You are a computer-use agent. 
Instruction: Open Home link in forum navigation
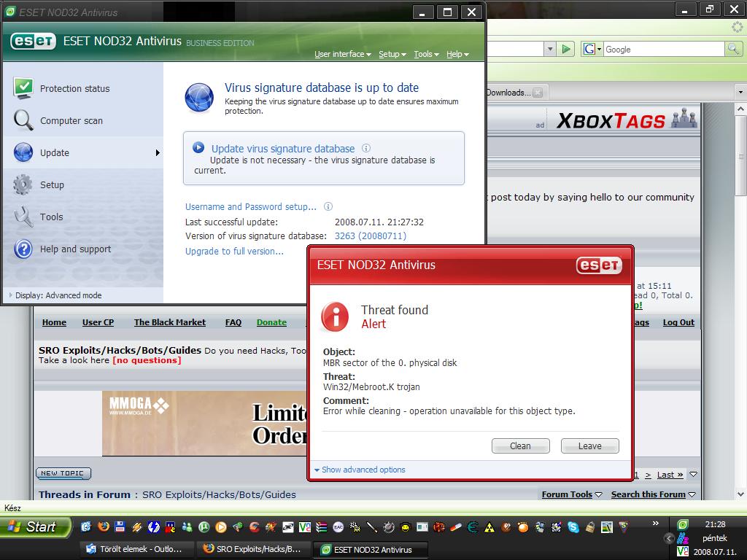click(x=54, y=322)
